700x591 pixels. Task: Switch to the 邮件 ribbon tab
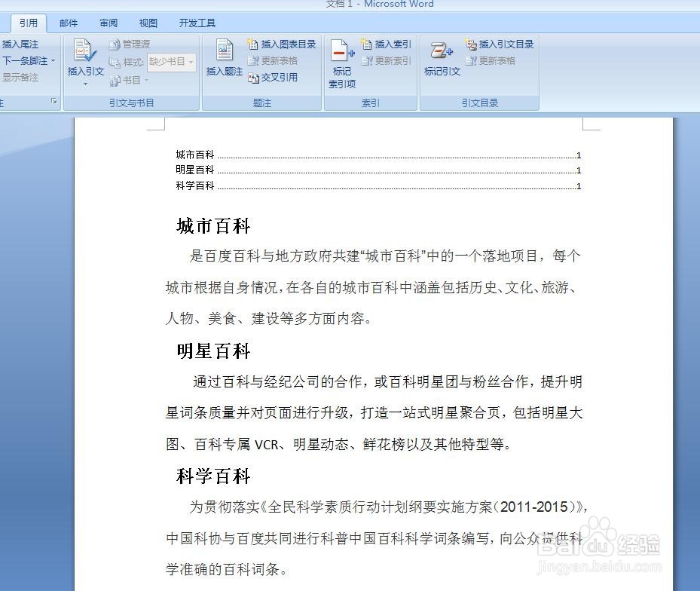pos(69,23)
